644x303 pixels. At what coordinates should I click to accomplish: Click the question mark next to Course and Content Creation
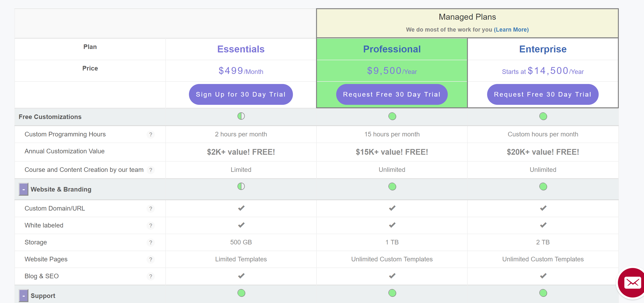(x=151, y=170)
